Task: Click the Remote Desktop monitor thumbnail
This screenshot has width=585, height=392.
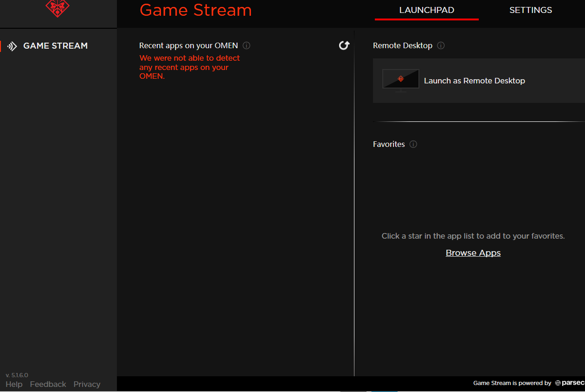Action: click(401, 80)
